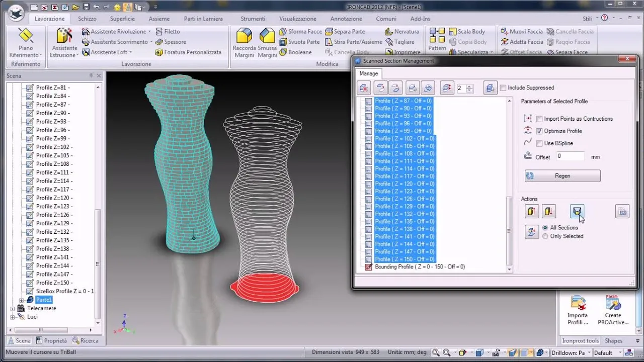Screen dimensions: 644x362
Task: Expand the Parte1 tree node
Action: [21, 300]
